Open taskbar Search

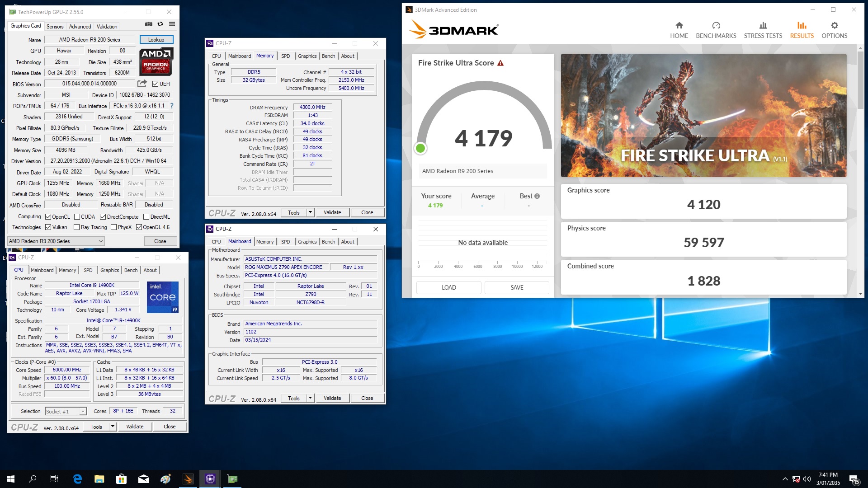(x=33, y=479)
